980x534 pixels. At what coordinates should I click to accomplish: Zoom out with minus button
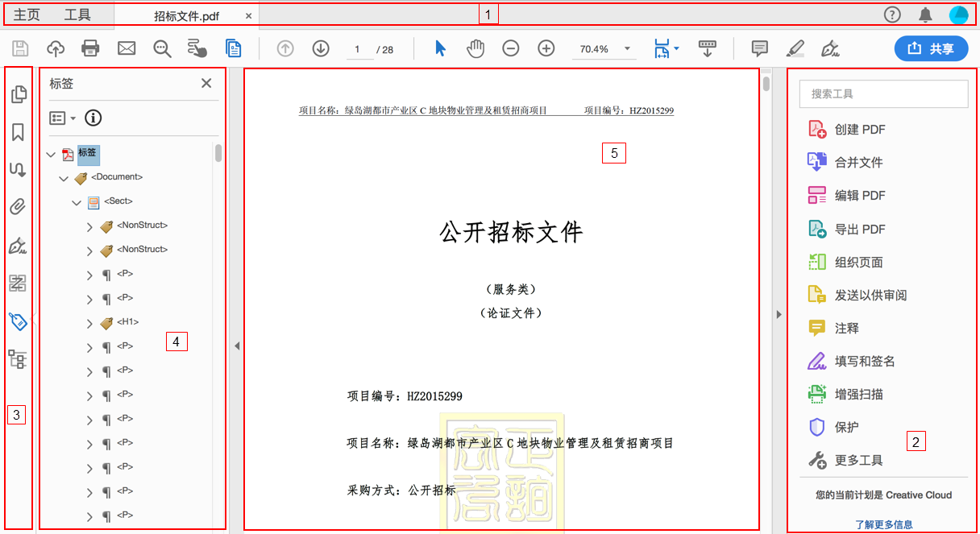tap(511, 48)
